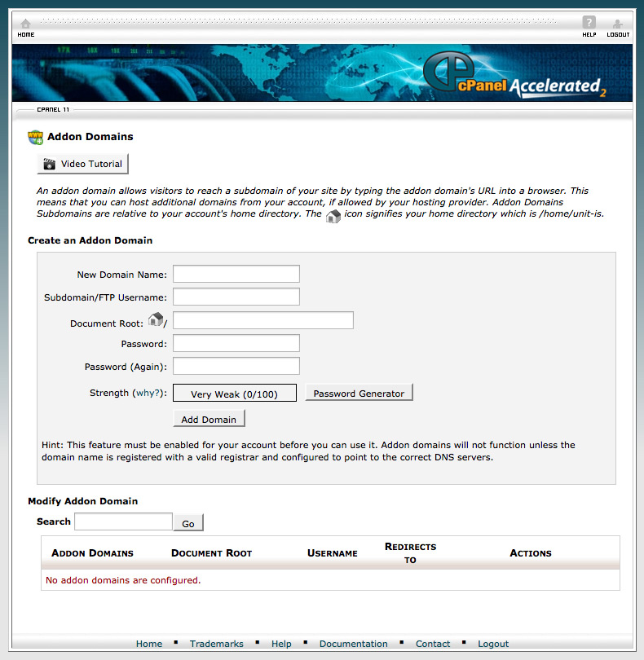Click the Addon Domains shield icon
This screenshot has height=660, width=644.
35,137
